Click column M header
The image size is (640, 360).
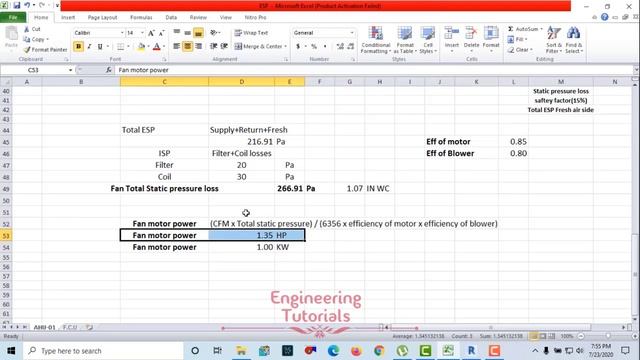pyautogui.click(x=560, y=82)
